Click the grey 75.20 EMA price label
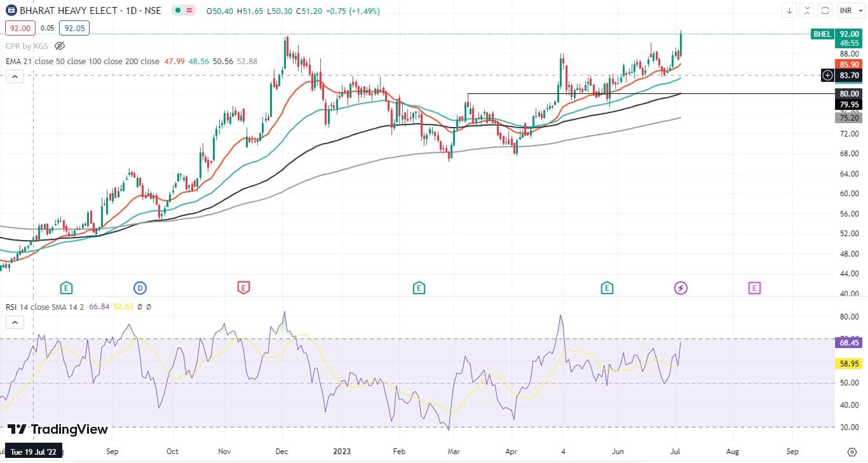The image size is (868, 463). click(850, 118)
